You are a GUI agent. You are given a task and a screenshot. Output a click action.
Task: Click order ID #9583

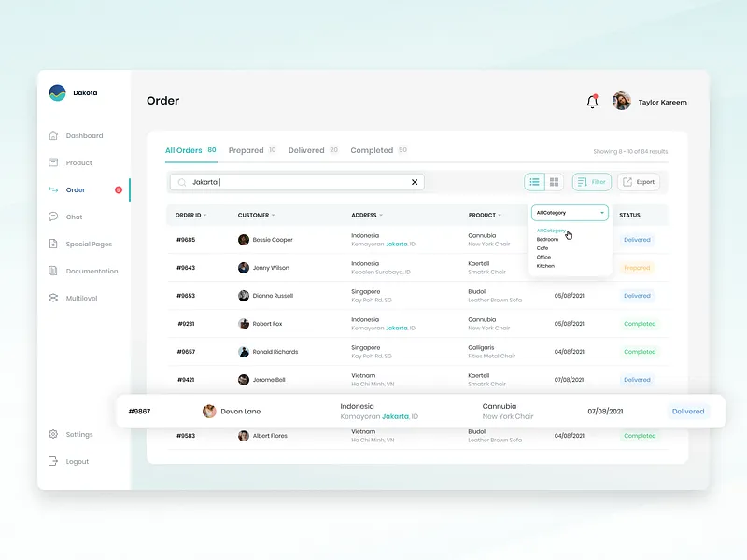[186, 436]
